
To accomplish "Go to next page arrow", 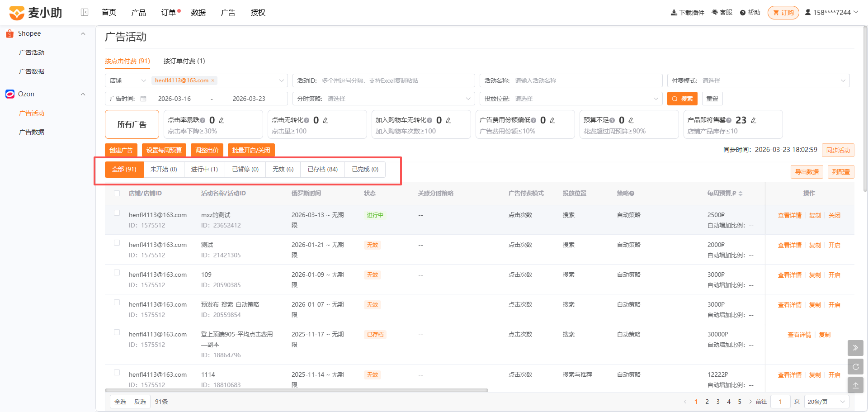I will [x=750, y=402].
